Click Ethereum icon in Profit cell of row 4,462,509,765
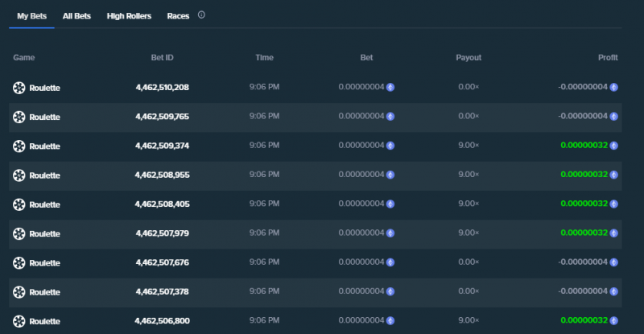Image resolution: width=644 pixels, height=334 pixels. coord(613,116)
